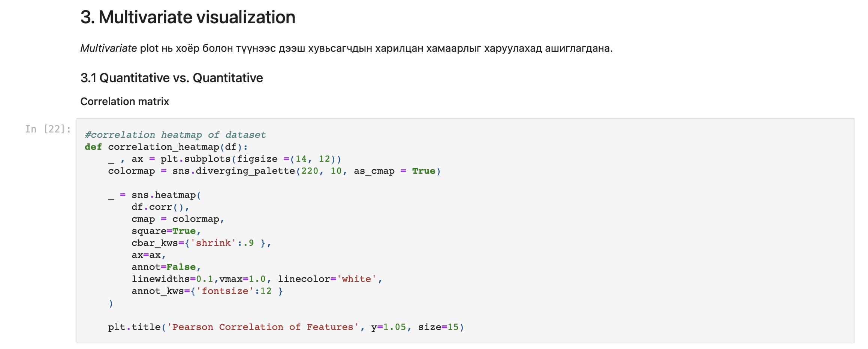Click the "Correlation matrix" text
Screen dimensions: 868x349
(x=124, y=101)
